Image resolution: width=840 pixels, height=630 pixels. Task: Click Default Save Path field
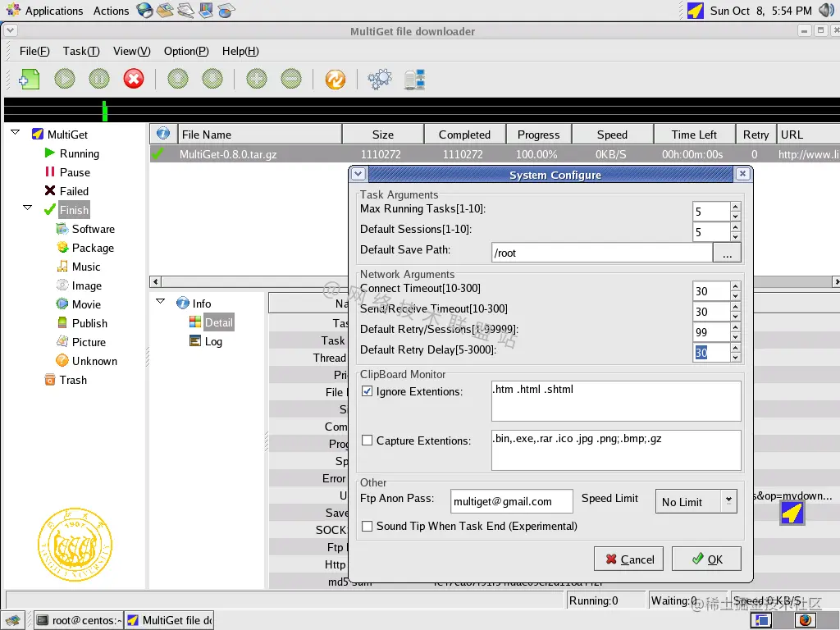(602, 253)
